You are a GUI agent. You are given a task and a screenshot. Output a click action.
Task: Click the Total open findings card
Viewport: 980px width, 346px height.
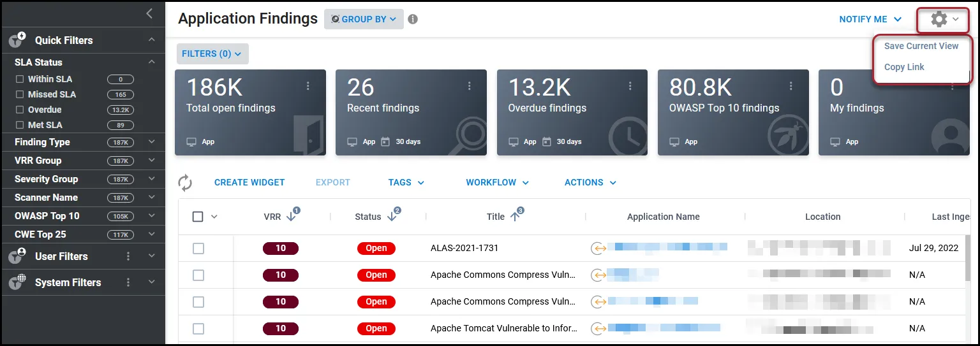250,113
